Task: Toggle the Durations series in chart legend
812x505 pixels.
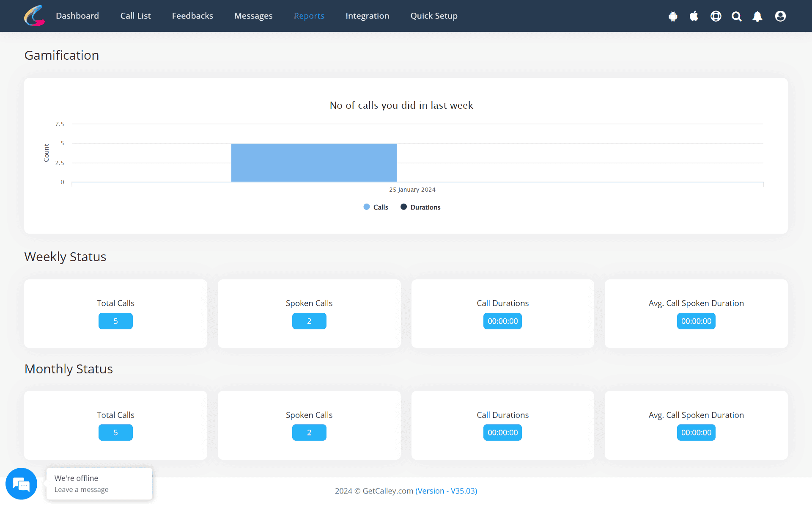Action: (x=420, y=207)
